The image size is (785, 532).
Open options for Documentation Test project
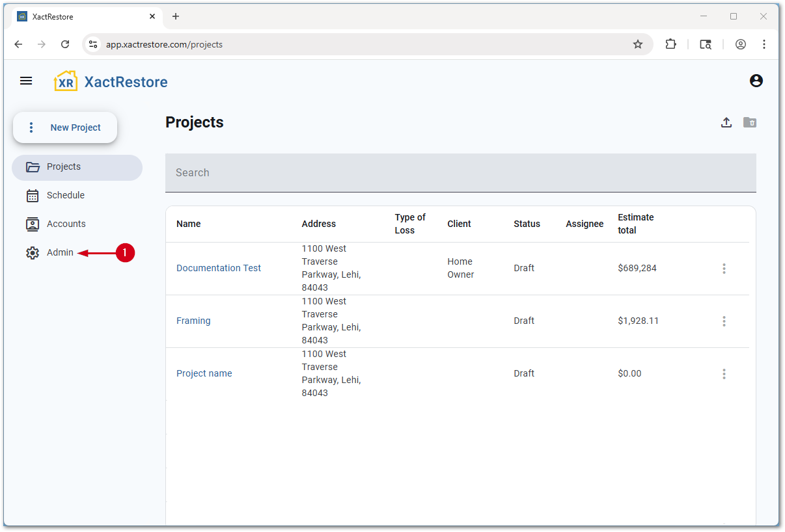[724, 269]
